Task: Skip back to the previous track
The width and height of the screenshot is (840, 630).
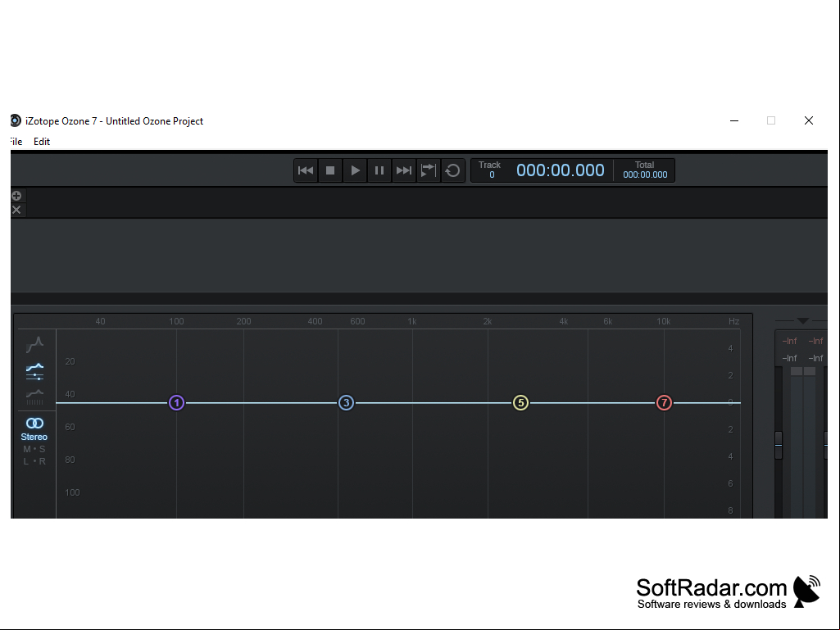Action: click(x=306, y=170)
